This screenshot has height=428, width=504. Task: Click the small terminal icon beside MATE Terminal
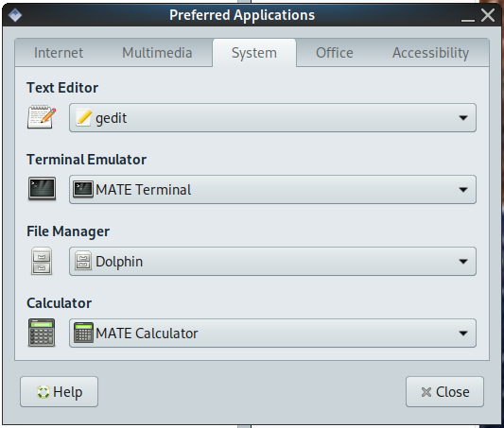[83, 189]
